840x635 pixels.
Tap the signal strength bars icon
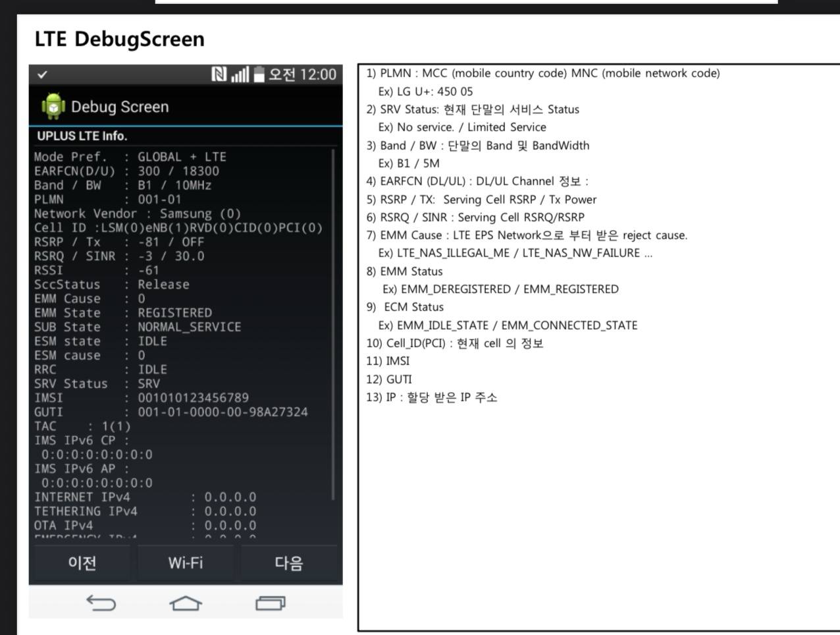click(x=240, y=74)
